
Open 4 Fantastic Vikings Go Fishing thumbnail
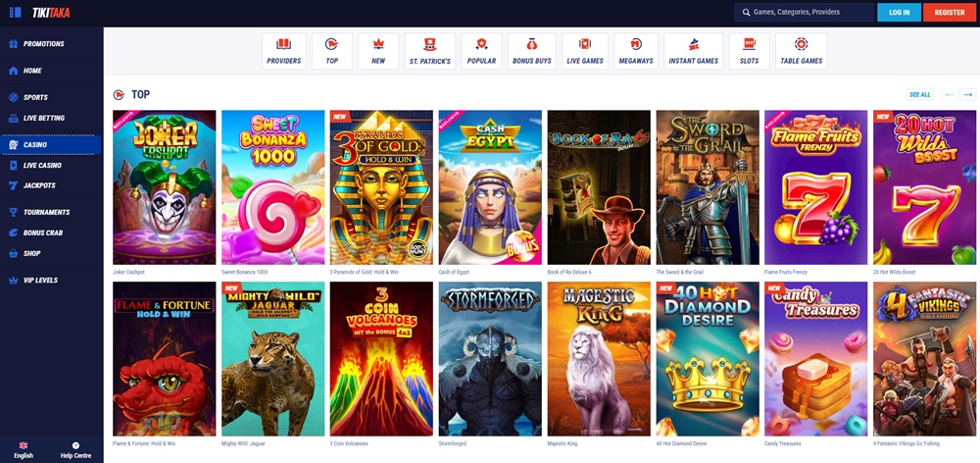click(x=924, y=358)
